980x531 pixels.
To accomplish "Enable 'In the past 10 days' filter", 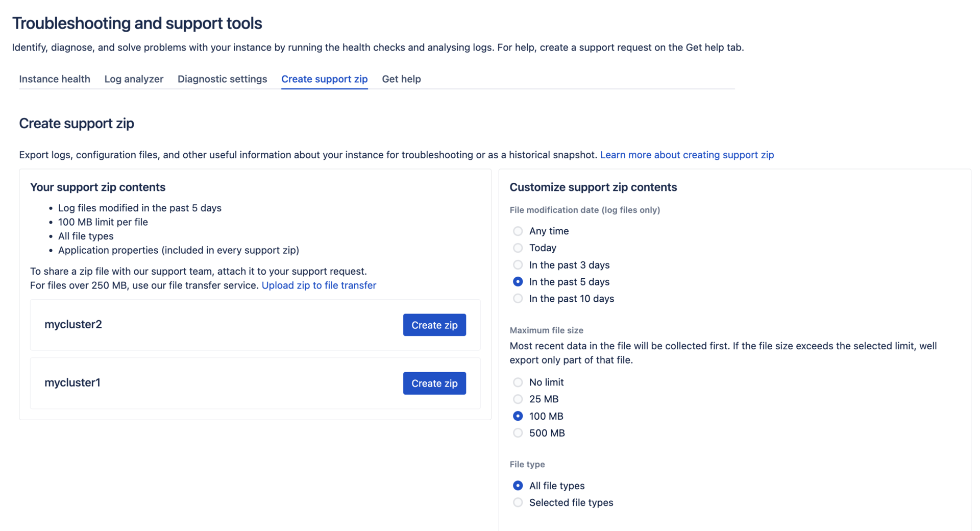I will pos(518,298).
